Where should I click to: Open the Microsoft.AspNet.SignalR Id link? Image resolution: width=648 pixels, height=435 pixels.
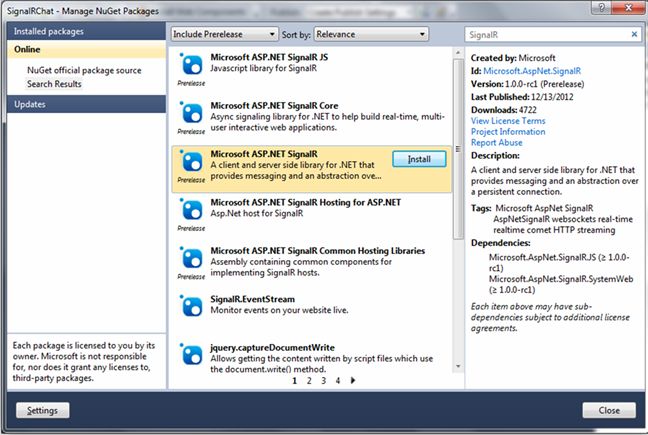(x=532, y=71)
